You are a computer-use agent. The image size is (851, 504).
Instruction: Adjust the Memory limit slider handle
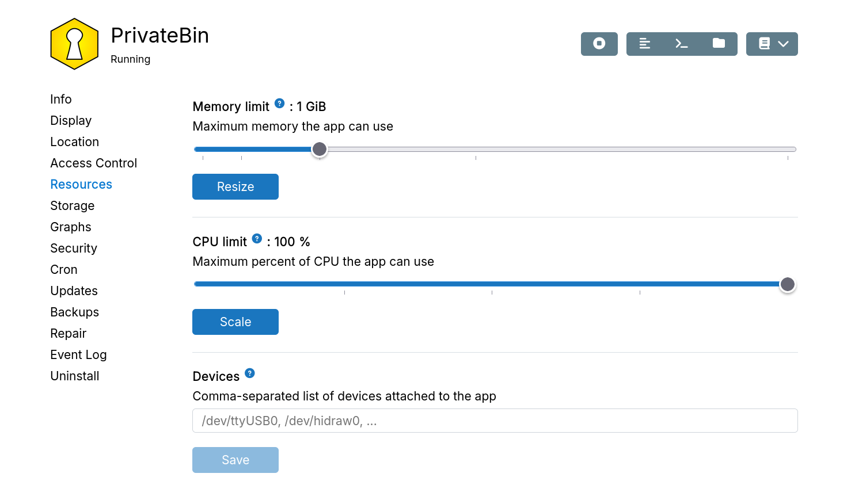[x=320, y=149]
